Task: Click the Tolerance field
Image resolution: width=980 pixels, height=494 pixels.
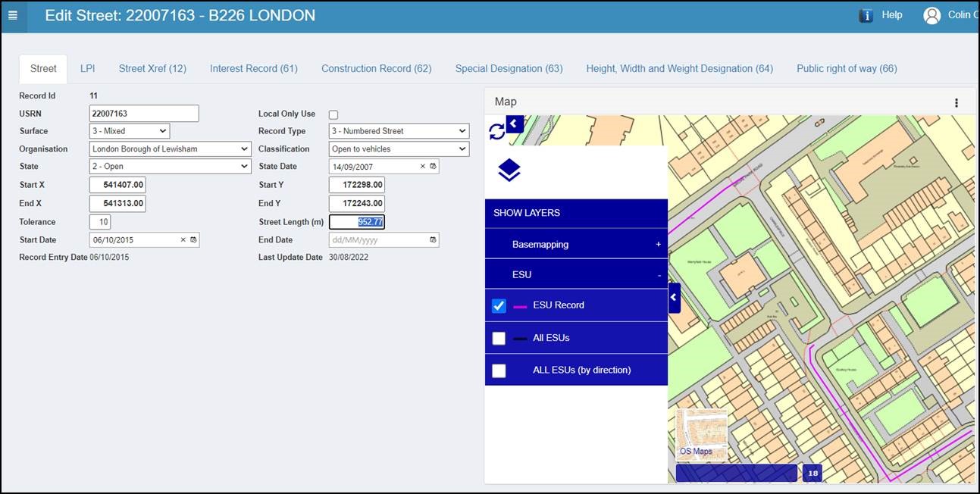Action: (x=100, y=222)
